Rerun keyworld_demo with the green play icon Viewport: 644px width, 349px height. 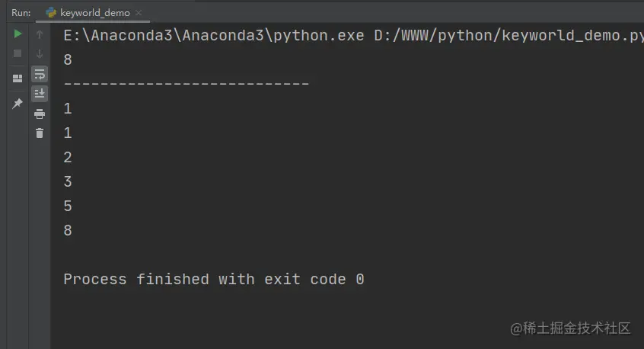[x=18, y=34]
